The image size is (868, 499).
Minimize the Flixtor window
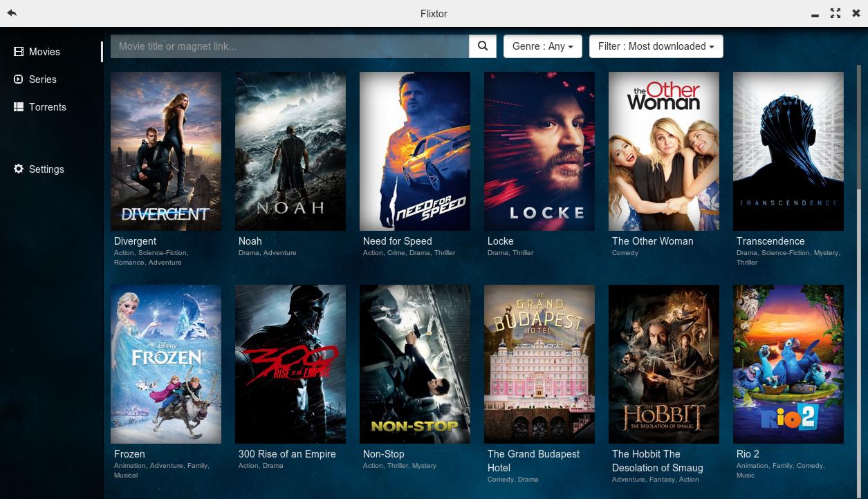[815, 15]
